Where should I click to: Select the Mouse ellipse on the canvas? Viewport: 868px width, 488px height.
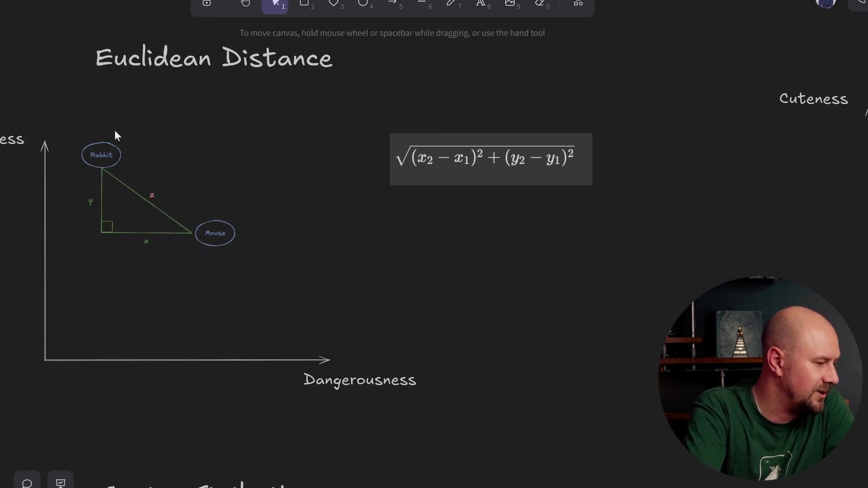pos(215,233)
